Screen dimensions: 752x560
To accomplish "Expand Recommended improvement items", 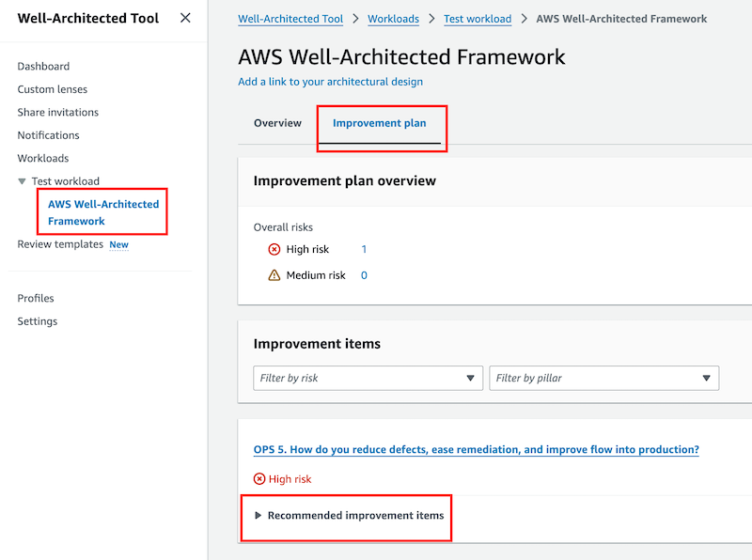I will pos(349,516).
